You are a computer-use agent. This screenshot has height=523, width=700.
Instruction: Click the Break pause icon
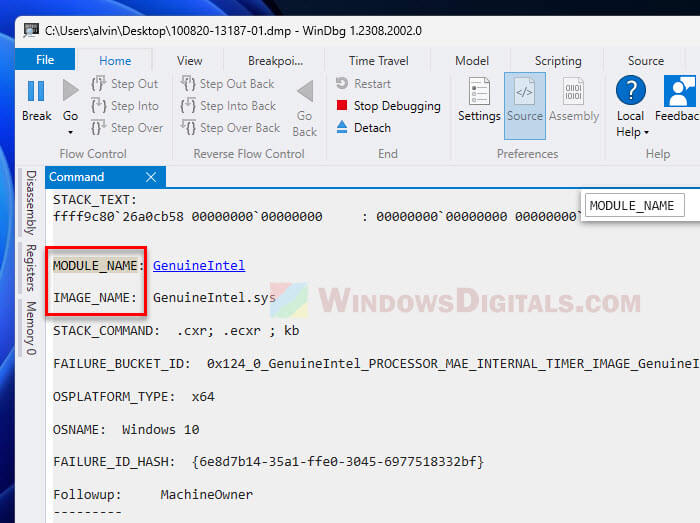click(36, 91)
